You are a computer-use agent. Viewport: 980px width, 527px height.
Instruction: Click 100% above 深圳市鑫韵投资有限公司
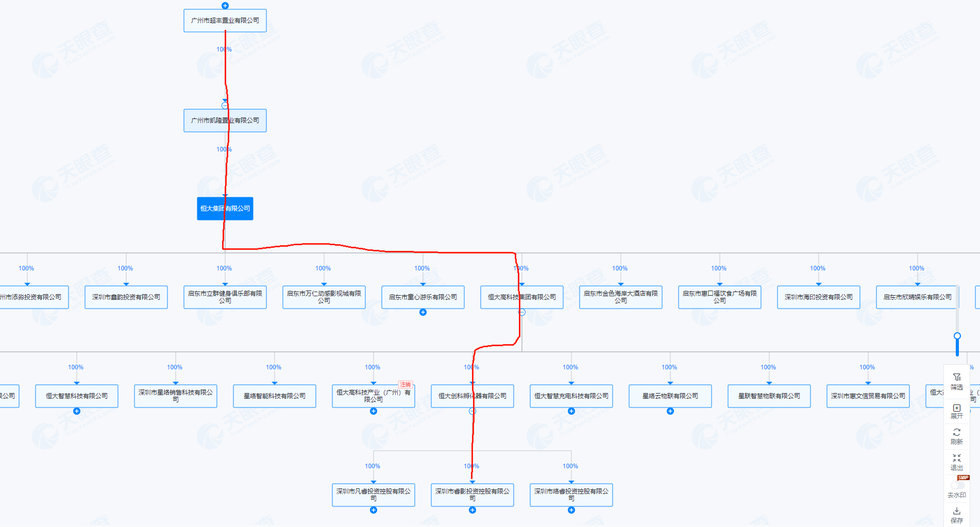[x=125, y=268]
